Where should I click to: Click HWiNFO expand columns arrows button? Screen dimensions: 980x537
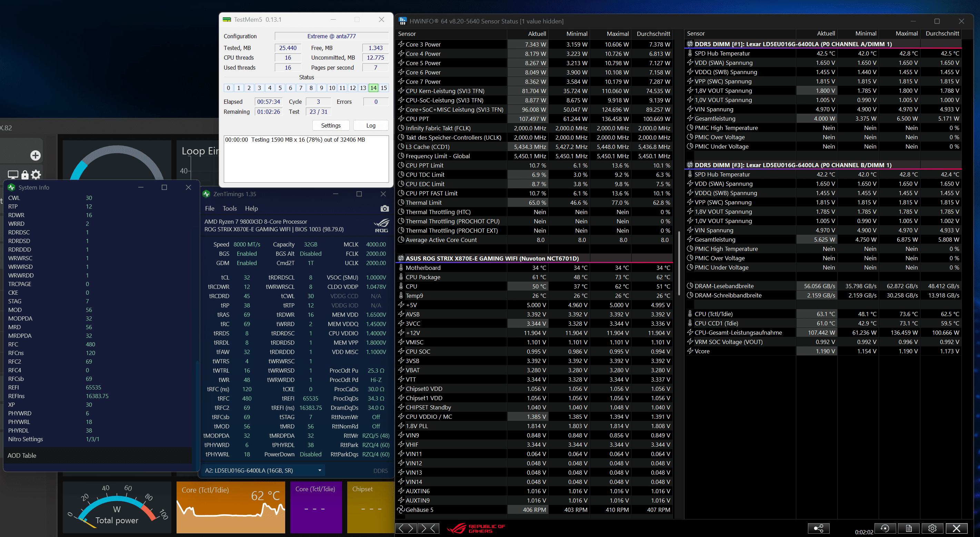pos(406,528)
